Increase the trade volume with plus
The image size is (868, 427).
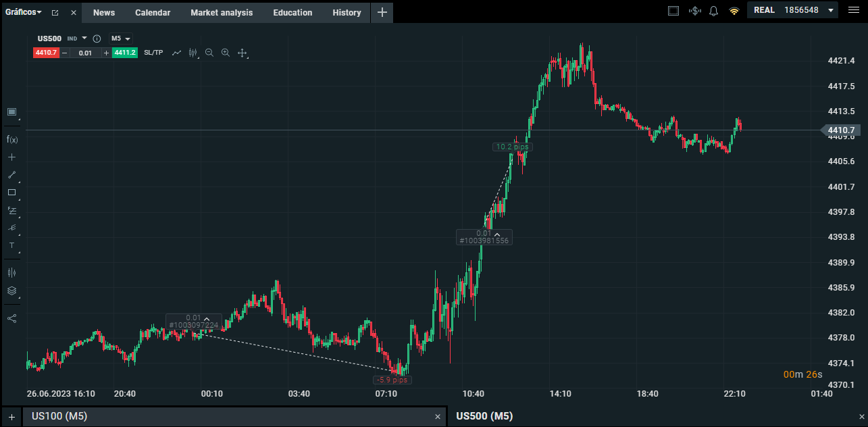[106, 53]
